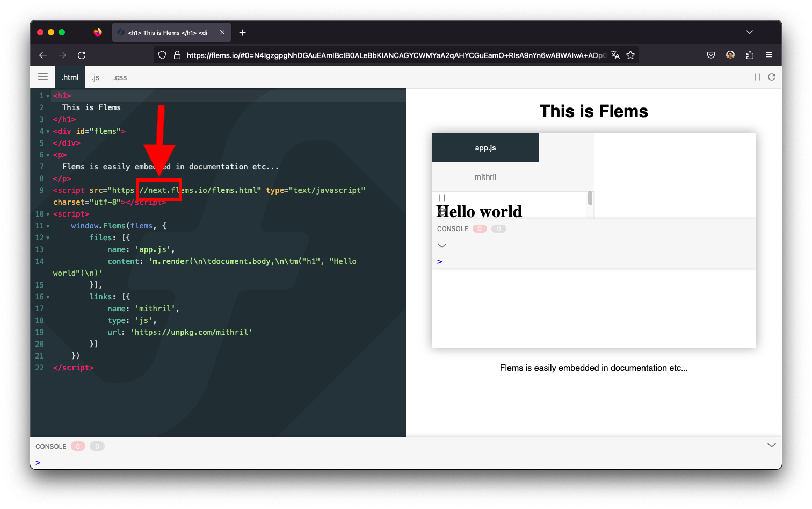Image resolution: width=812 pixels, height=509 pixels.
Task: Open the Firefox account avatar icon
Action: [x=730, y=54]
